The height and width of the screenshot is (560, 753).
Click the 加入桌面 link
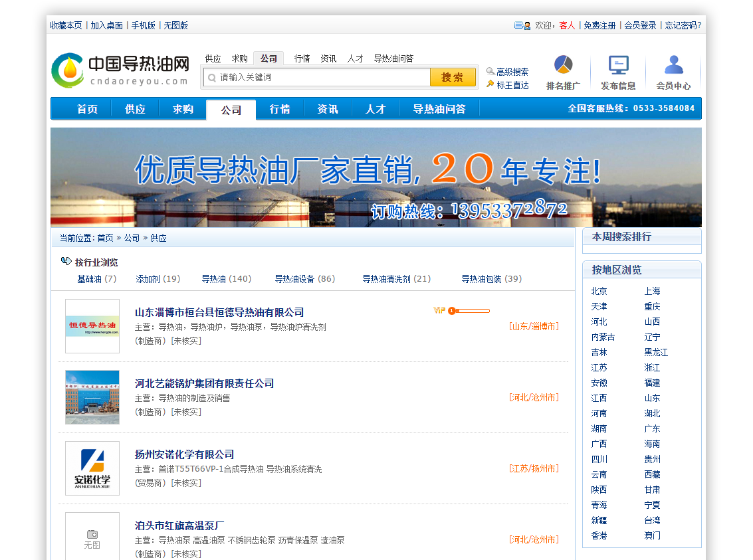[x=106, y=25]
